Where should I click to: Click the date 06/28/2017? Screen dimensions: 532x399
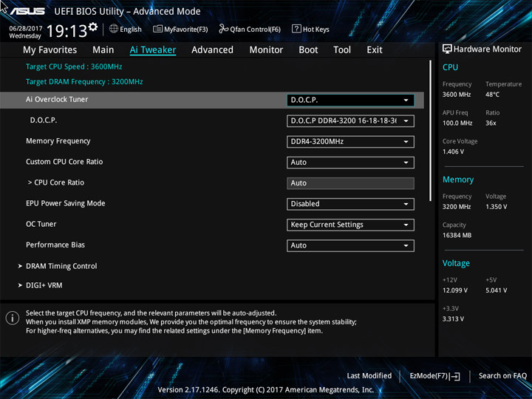(26, 28)
